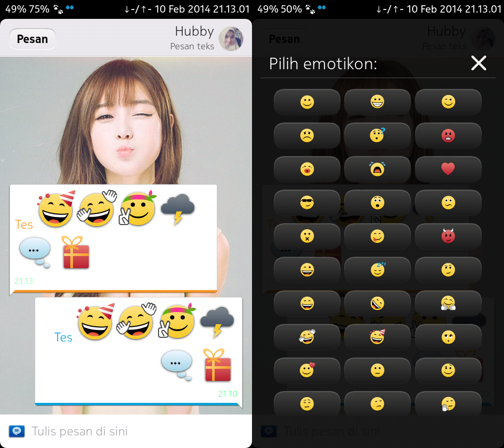
Task: Tap the Hubby contact name
Action: point(194,32)
